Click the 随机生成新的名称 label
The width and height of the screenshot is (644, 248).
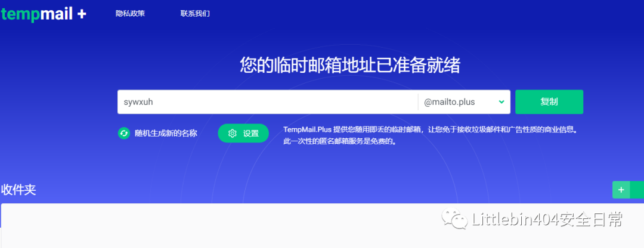(166, 133)
